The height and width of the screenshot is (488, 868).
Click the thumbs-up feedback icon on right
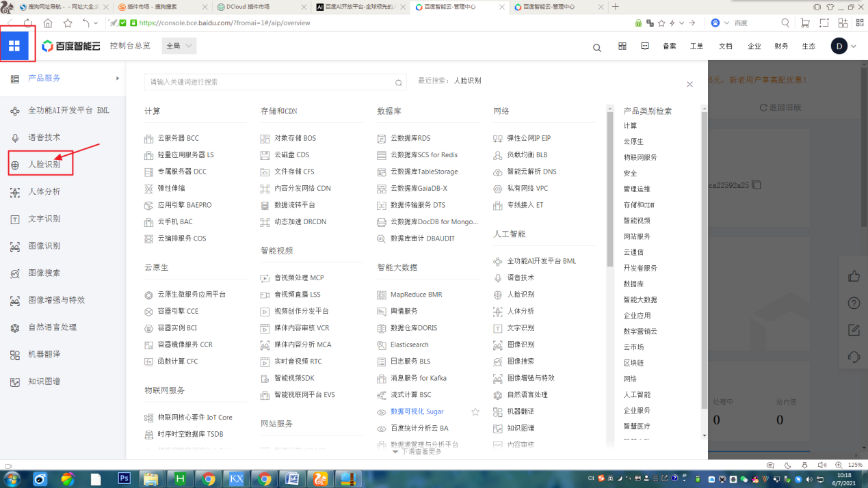(x=853, y=276)
